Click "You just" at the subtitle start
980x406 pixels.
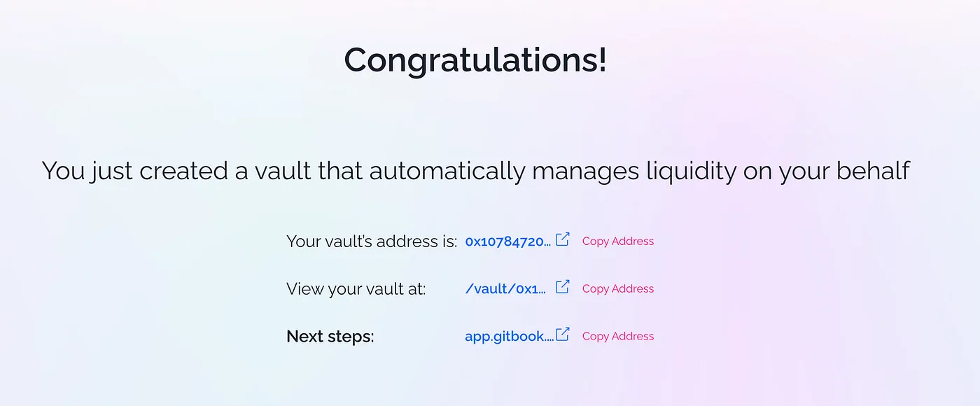(87, 171)
